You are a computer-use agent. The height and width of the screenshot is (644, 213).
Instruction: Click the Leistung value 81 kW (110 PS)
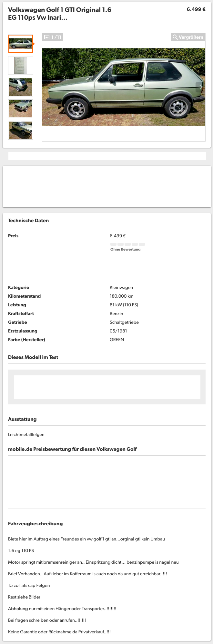(x=124, y=305)
